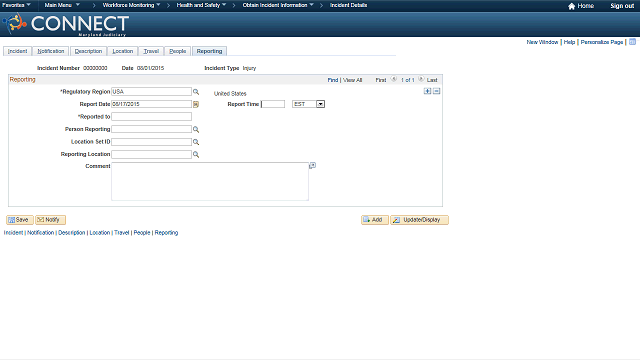Image resolution: width=640 pixels, height=360 pixels.
Task: Delete the row with minus icon
Action: pyautogui.click(x=436, y=91)
